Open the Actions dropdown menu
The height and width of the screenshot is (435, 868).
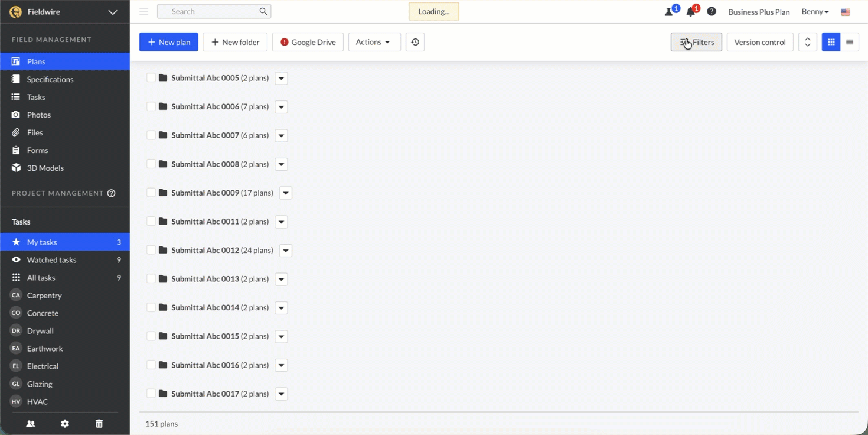(374, 42)
